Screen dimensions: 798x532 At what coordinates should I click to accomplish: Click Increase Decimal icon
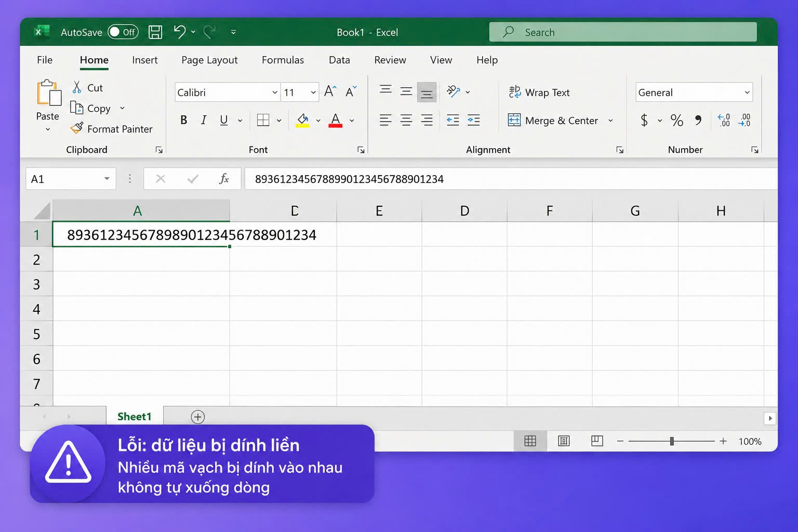pyautogui.click(x=724, y=120)
